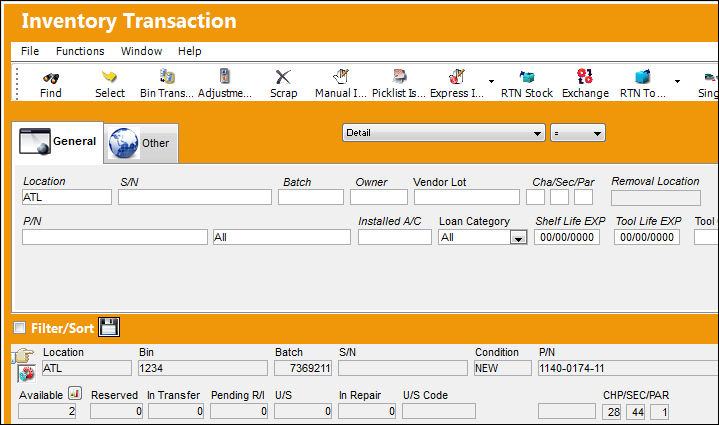Switch to the Other tab
The width and height of the screenshot is (719, 425).
[141, 143]
